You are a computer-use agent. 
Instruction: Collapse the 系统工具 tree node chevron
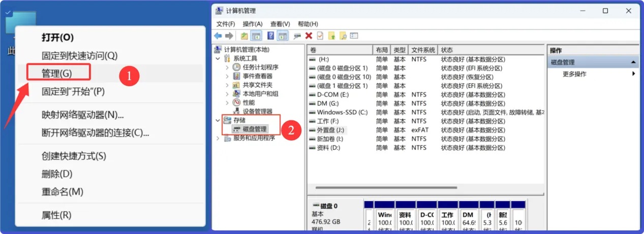(x=218, y=58)
